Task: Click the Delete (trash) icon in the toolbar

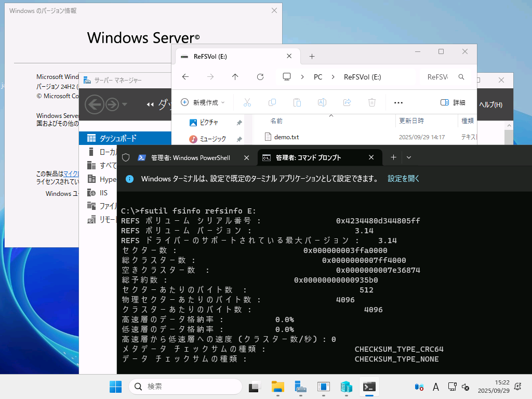Action: (x=371, y=102)
